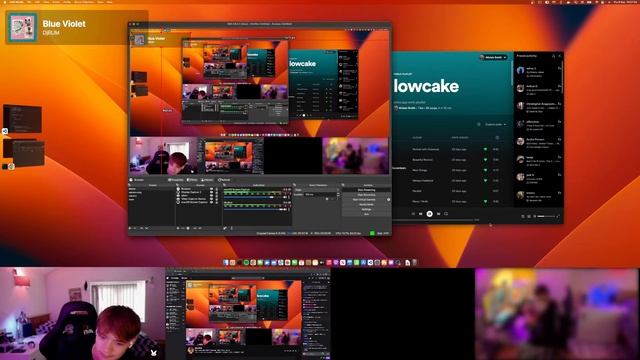Image resolution: width=640 pixels, height=360 pixels.
Task: Open source properties gear below sources list
Action: [x=188, y=228]
